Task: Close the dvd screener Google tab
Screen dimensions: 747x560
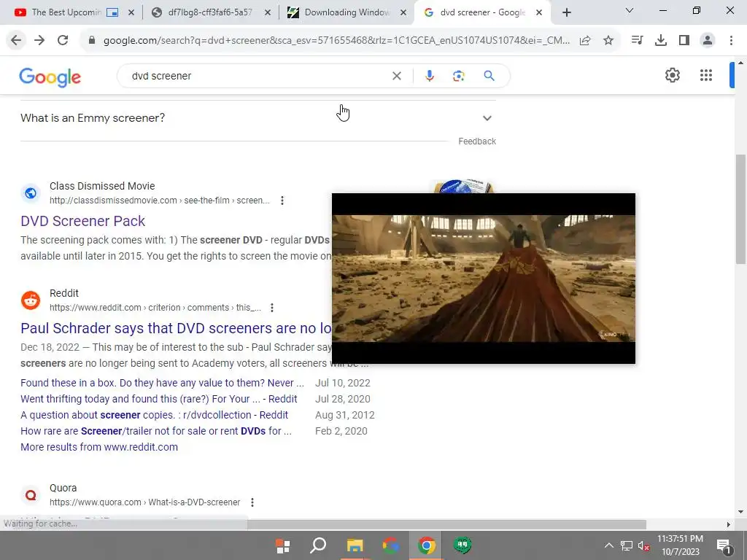Action: pyautogui.click(x=539, y=12)
